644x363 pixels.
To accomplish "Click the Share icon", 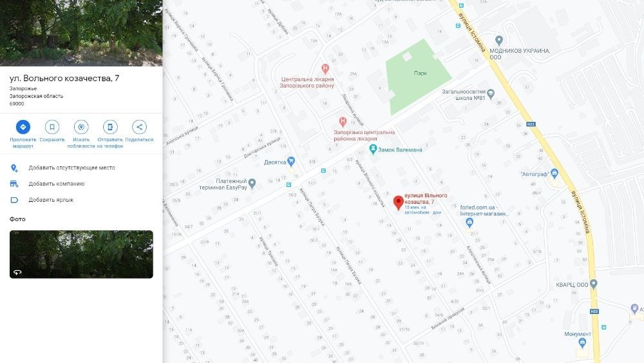I will (x=139, y=127).
